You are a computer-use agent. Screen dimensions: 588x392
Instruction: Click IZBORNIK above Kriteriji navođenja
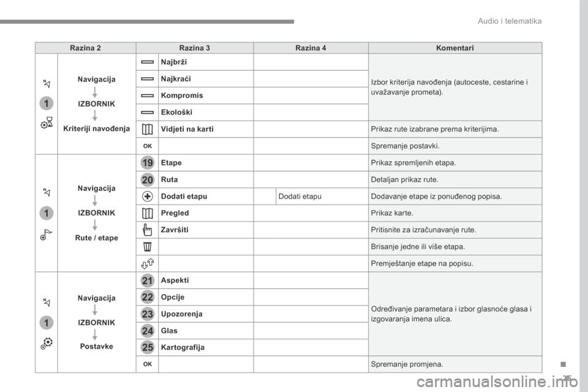pyautogui.click(x=97, y=104)
